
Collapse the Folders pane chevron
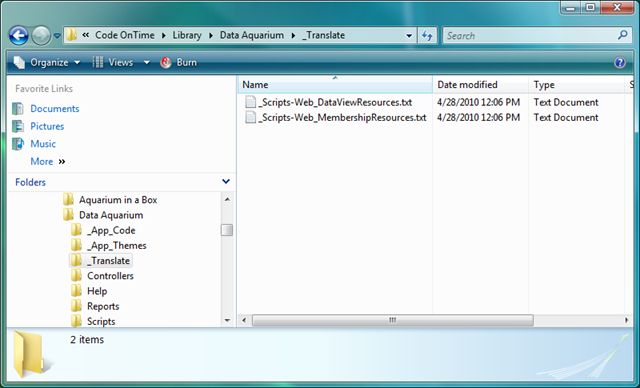tap(226, 182)
